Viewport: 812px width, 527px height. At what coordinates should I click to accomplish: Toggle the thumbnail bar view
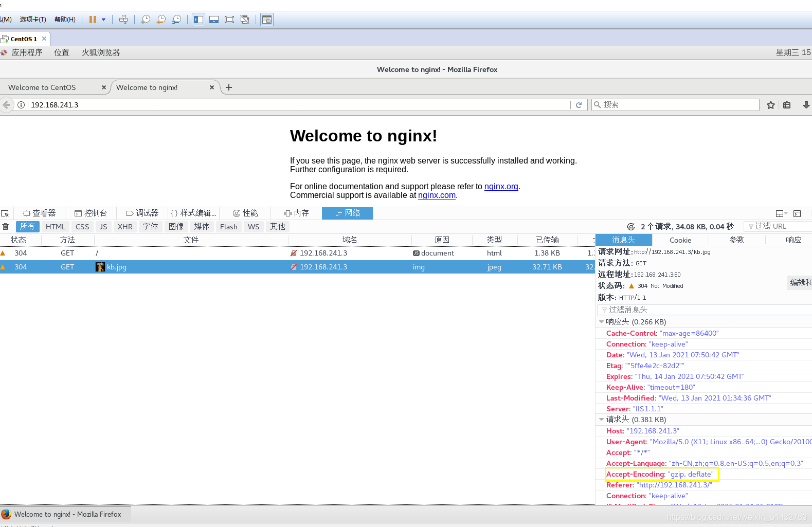point(214,20)
